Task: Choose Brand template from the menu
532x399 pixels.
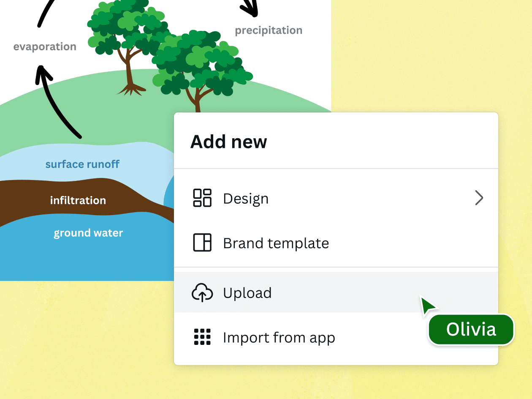Action: [x=276, y=243]
